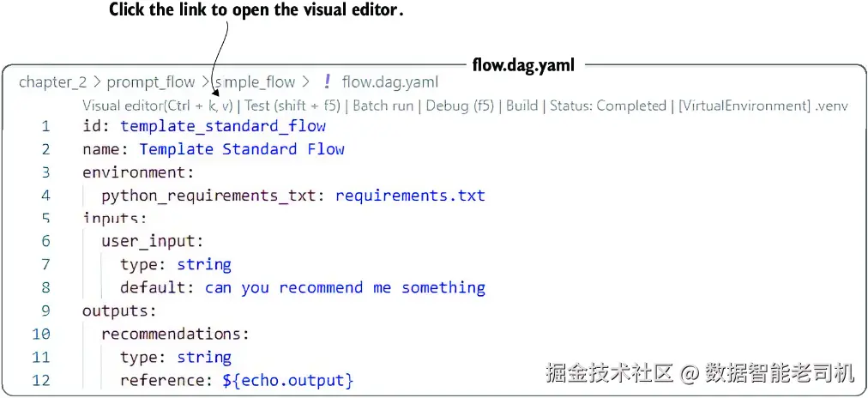
Task: Choose the [VirtualEnvironment] .venv interpreter
Action: 763,106
